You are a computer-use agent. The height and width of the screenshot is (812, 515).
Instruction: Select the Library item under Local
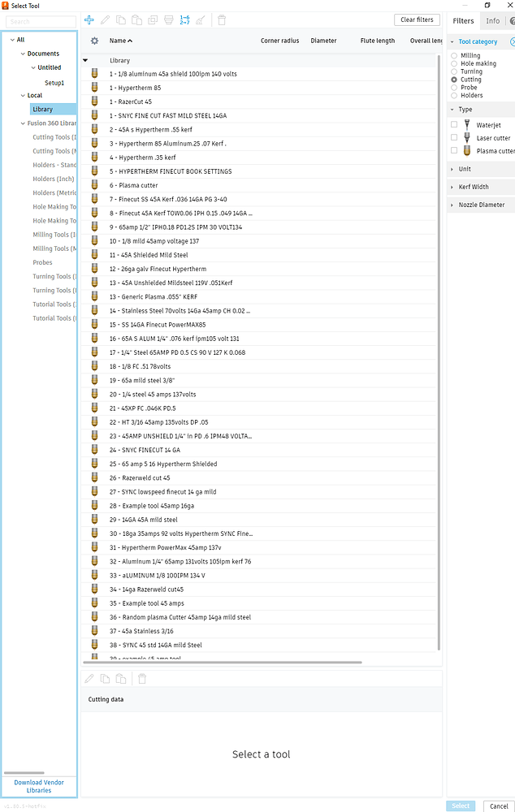coord(54,110)
